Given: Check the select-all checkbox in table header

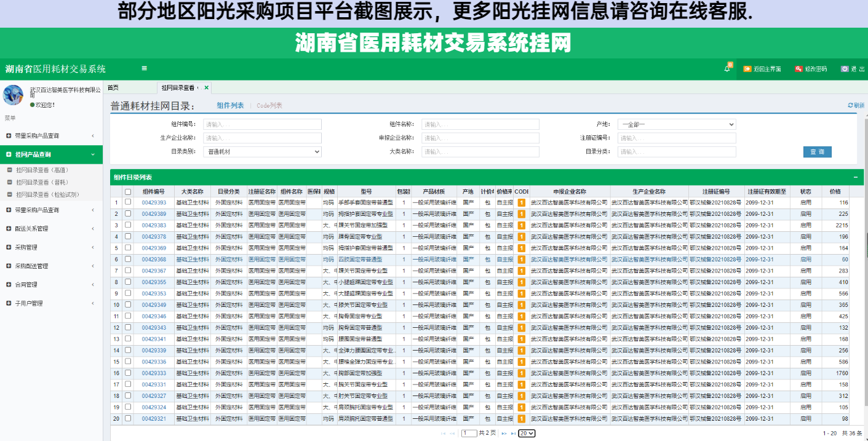Looking at the screenshot, I should [x=128, y=191].
